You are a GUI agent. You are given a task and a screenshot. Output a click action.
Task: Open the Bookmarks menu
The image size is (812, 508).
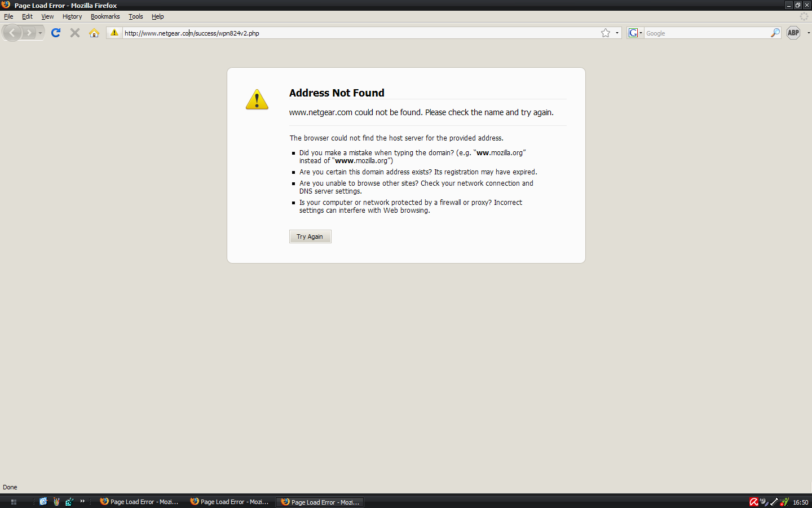(105, 16)
